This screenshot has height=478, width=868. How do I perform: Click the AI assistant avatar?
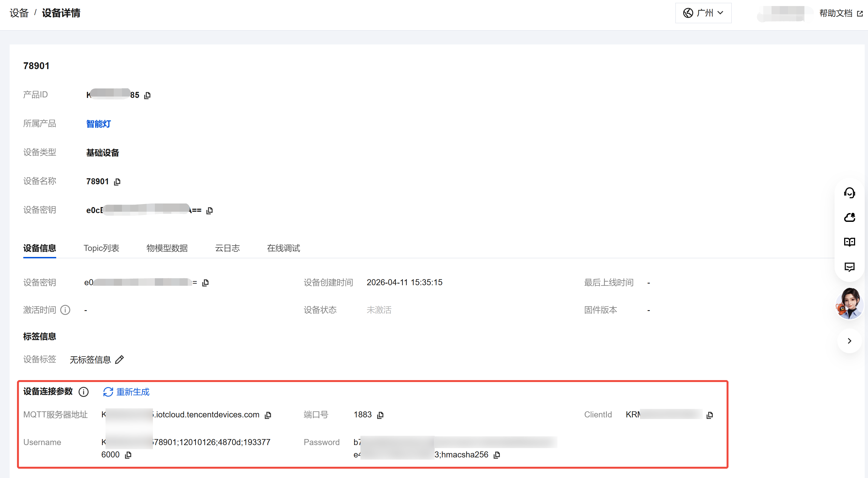[x=849, y=303]
